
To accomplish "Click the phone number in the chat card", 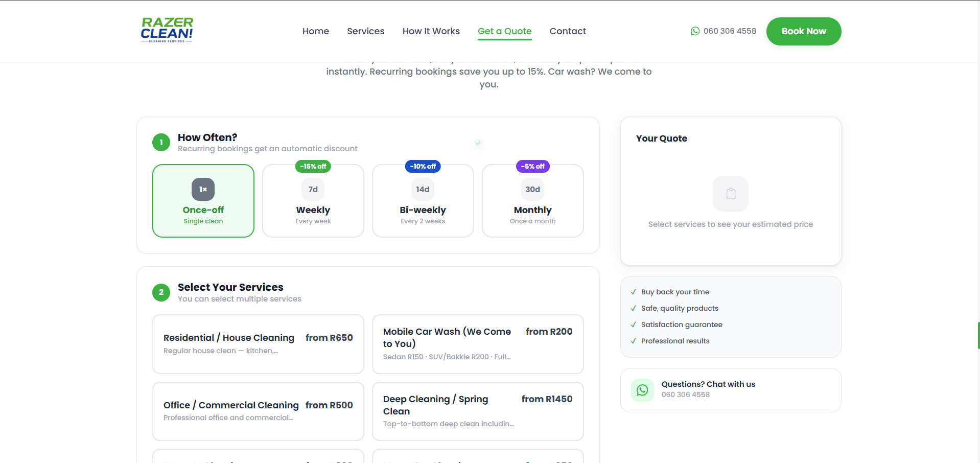I will coord(686,395).
